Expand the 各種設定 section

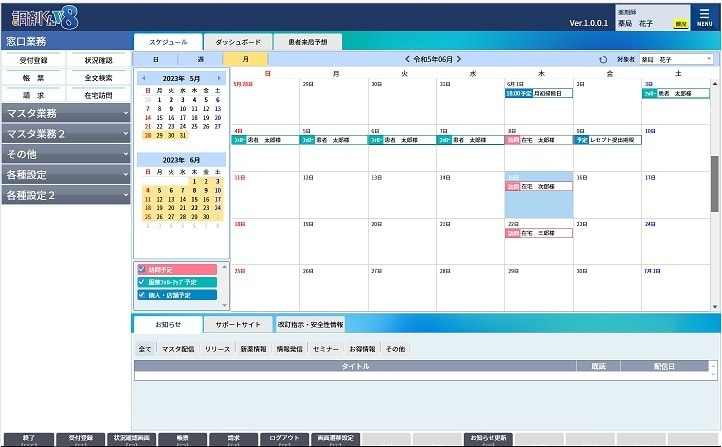point(65,175)
